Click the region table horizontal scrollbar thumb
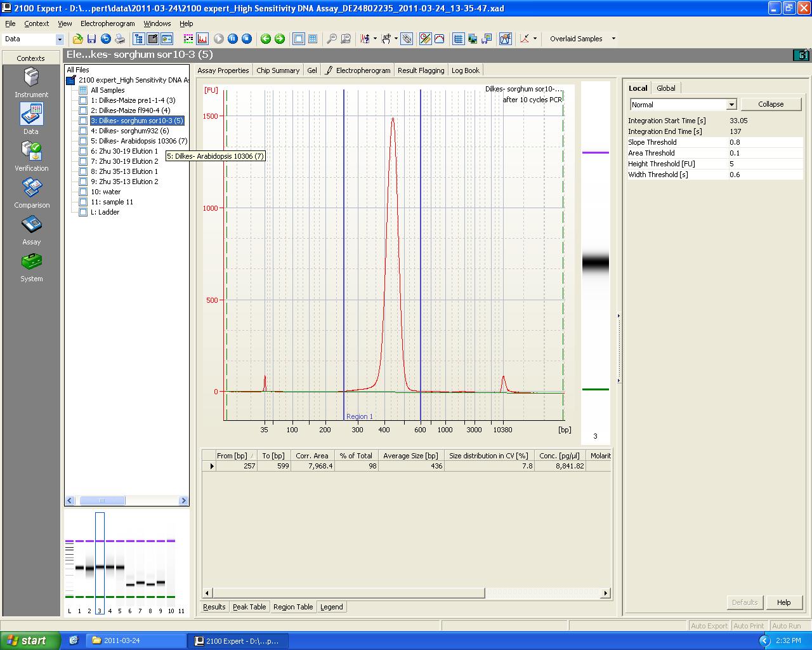 coord(348,593)
